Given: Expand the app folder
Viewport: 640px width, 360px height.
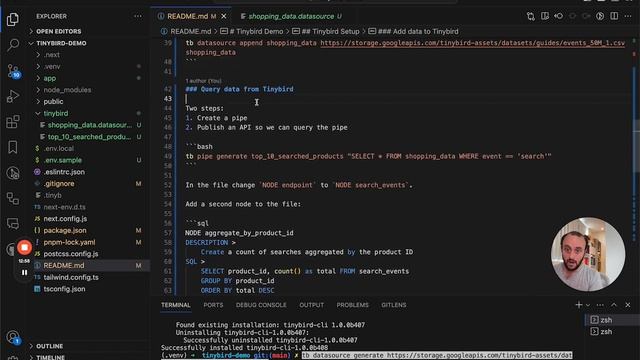Looking at the screenshot, I should tap(49, 78).
